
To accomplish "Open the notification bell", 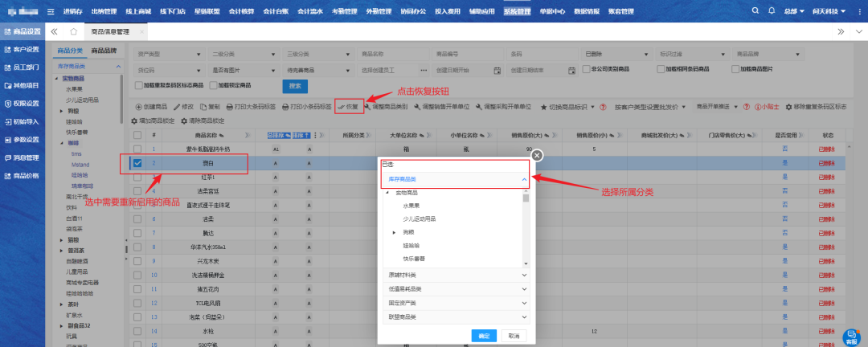I will point(772,11).
